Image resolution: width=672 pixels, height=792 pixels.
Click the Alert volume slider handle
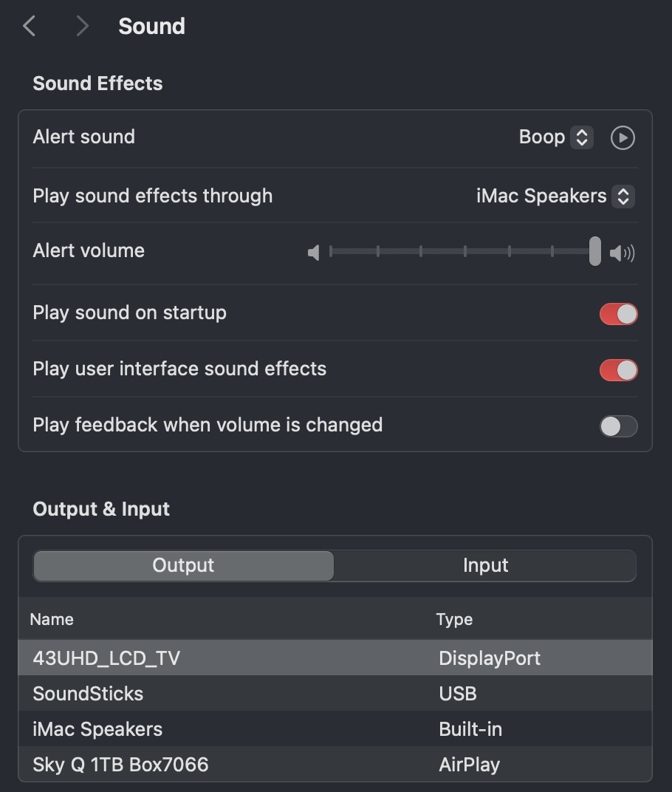tap(594, 251)
